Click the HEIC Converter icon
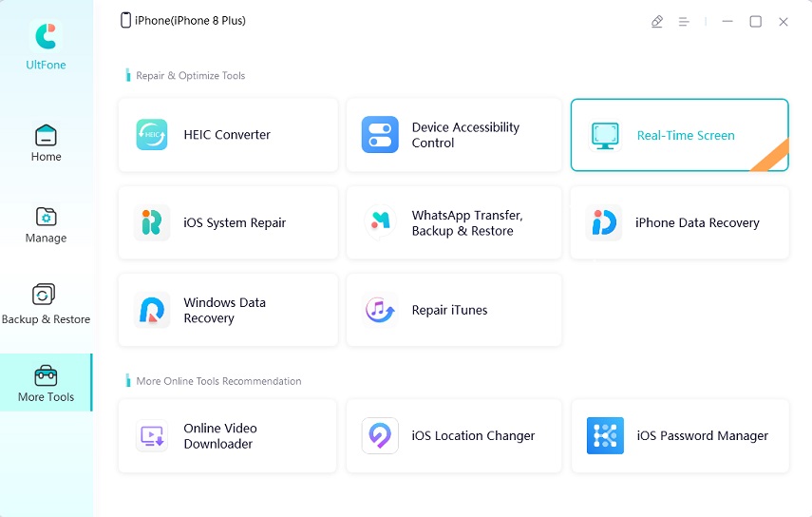Viewport: 812px width, 517px height. click(x=152, y=135)
